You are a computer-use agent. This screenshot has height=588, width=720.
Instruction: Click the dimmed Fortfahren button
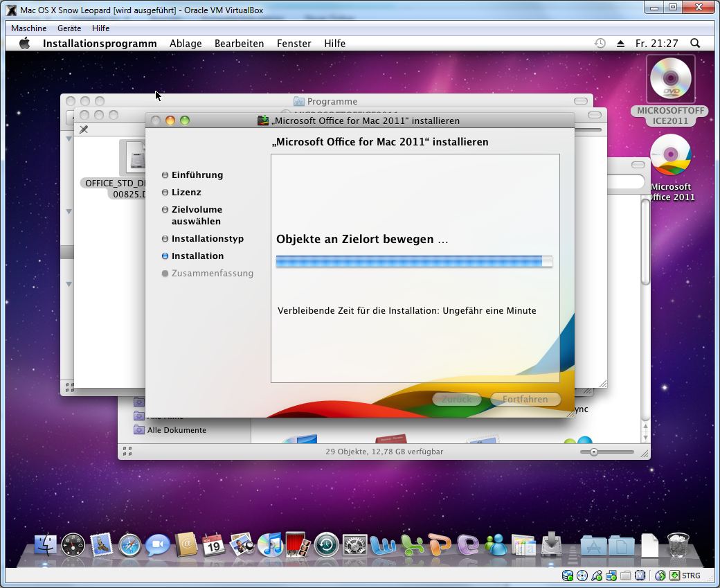(525, 399)
